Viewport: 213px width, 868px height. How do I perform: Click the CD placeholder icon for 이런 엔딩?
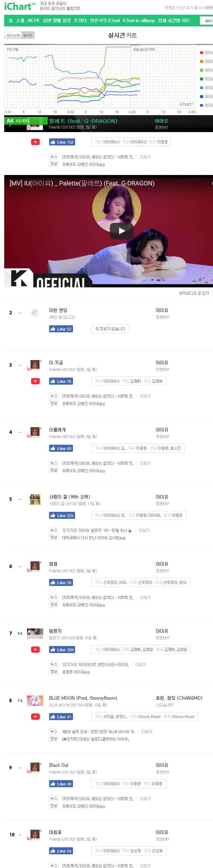[35, 313]
